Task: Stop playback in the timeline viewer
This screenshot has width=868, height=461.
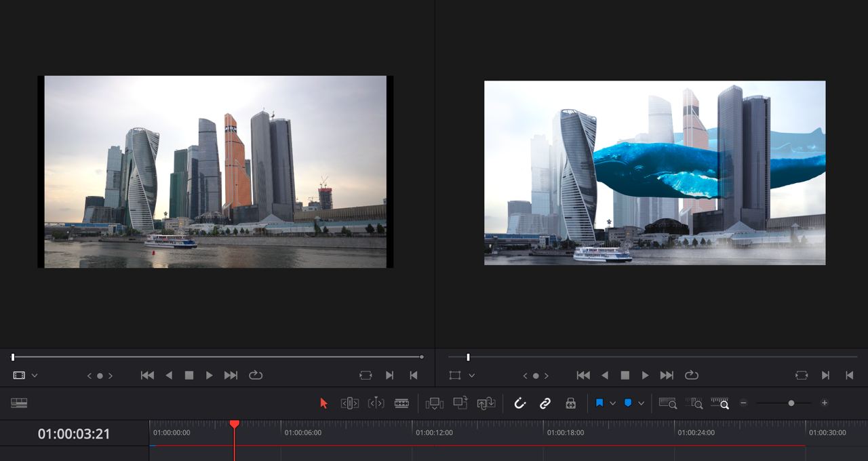Action: coord(625,376)
